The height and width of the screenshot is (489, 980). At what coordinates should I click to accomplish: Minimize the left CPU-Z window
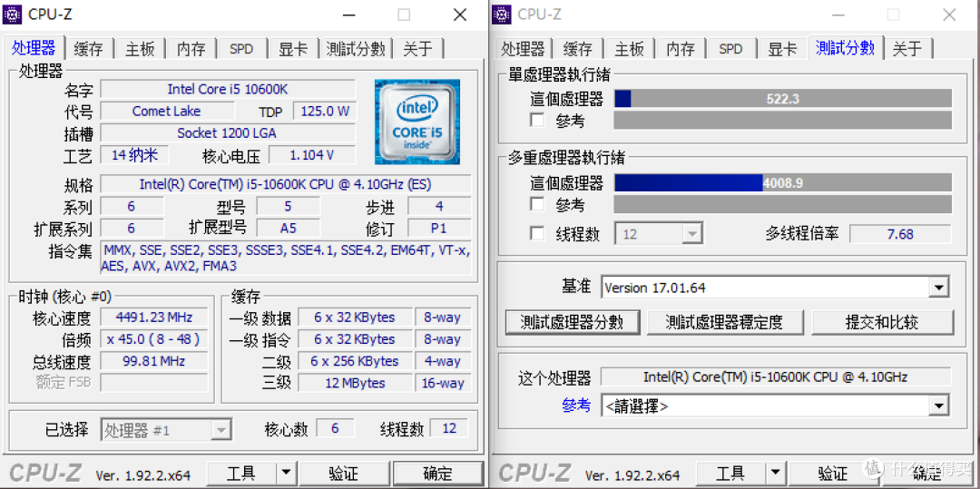(349, 15)
